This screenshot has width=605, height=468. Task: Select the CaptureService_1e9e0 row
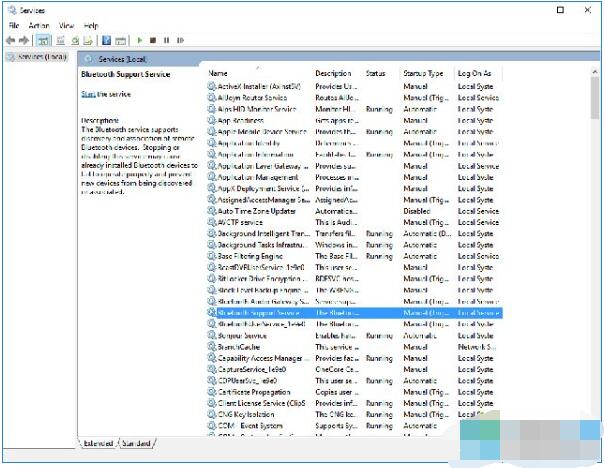point(355,369)
